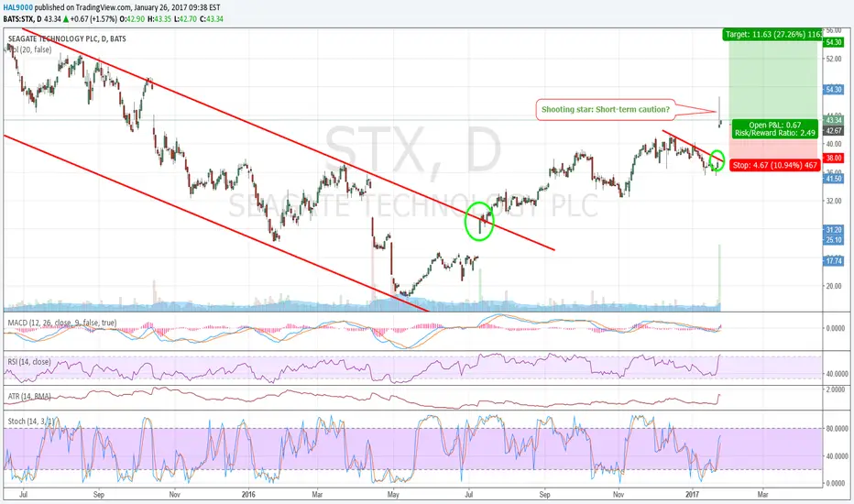Click the May time axis label

[393, 495]
